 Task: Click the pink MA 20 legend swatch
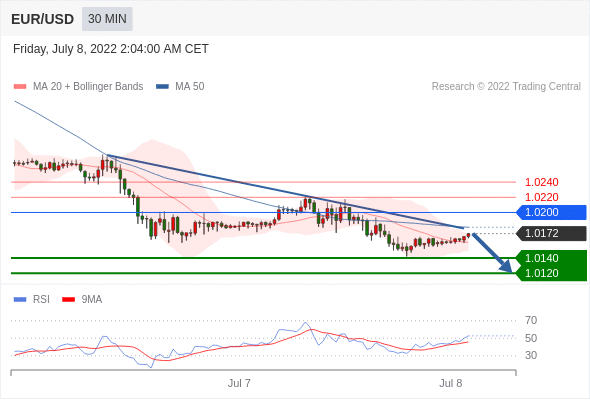20,87
